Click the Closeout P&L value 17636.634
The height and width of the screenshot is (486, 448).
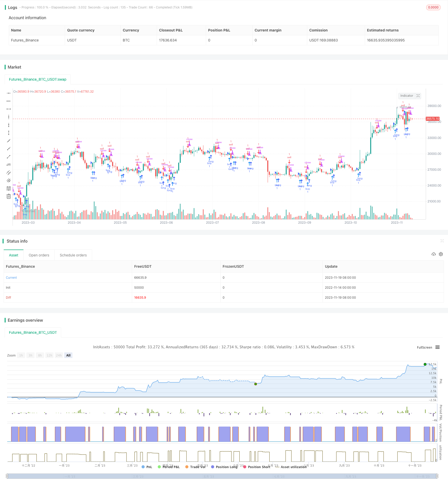click(x=168, y=40)
